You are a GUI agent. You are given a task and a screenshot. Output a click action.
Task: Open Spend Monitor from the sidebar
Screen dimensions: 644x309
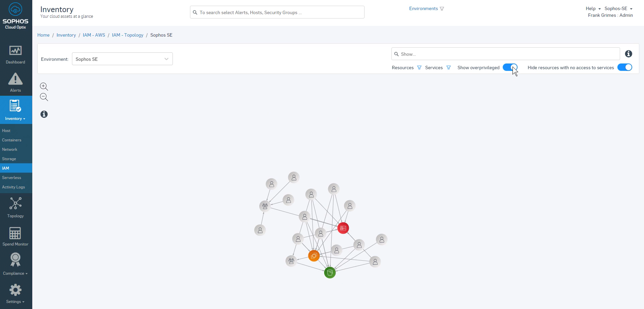(x=15, y=236)
